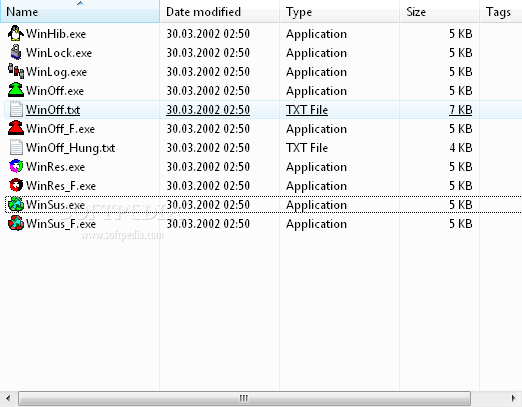Click Application type of WinOff_F.exe

click(316, 129)
